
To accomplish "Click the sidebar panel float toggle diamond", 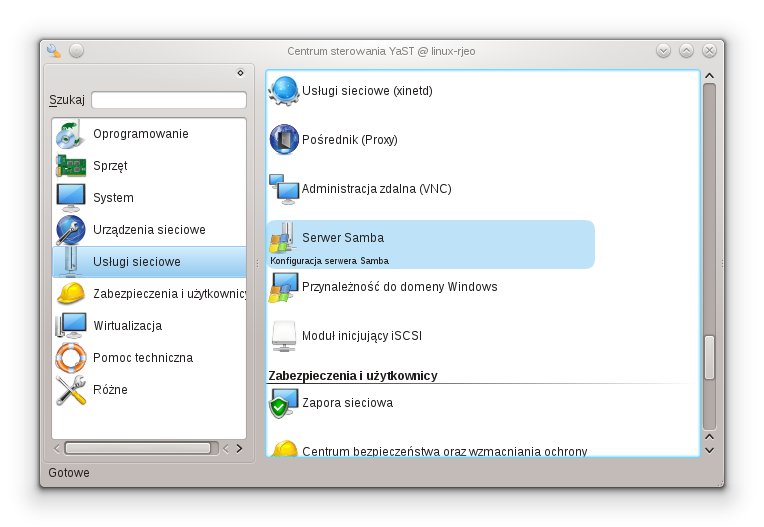I will pyautogui.click(x=240, y=72).
